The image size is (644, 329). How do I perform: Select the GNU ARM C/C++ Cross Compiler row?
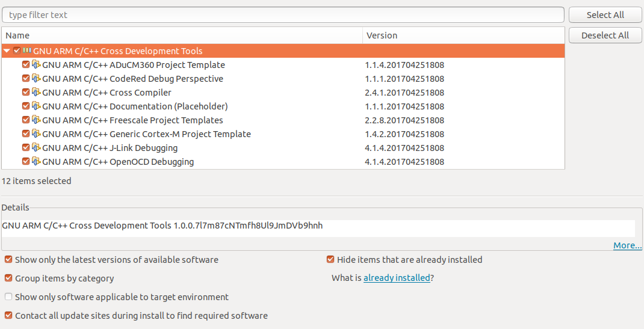(x=283, y=92)
